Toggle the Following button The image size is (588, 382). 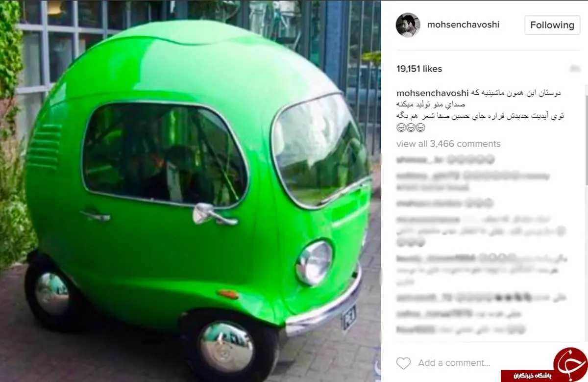pos(552,25)
